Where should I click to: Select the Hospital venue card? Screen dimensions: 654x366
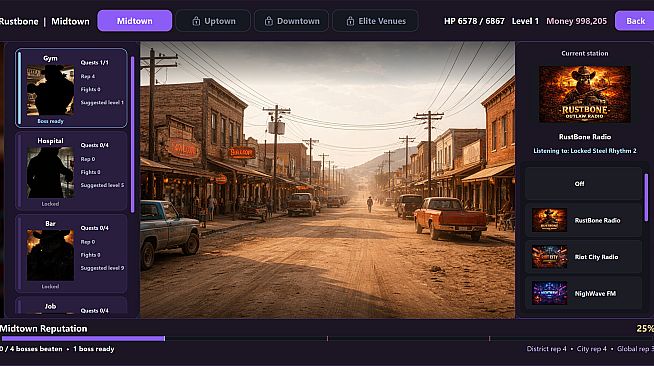coord(71,170)
